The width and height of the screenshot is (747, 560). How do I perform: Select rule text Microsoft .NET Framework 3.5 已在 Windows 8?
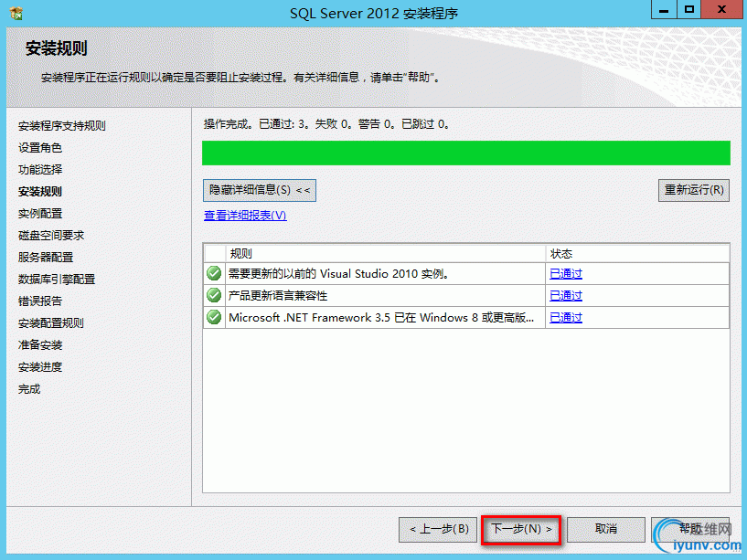point(381,318)
